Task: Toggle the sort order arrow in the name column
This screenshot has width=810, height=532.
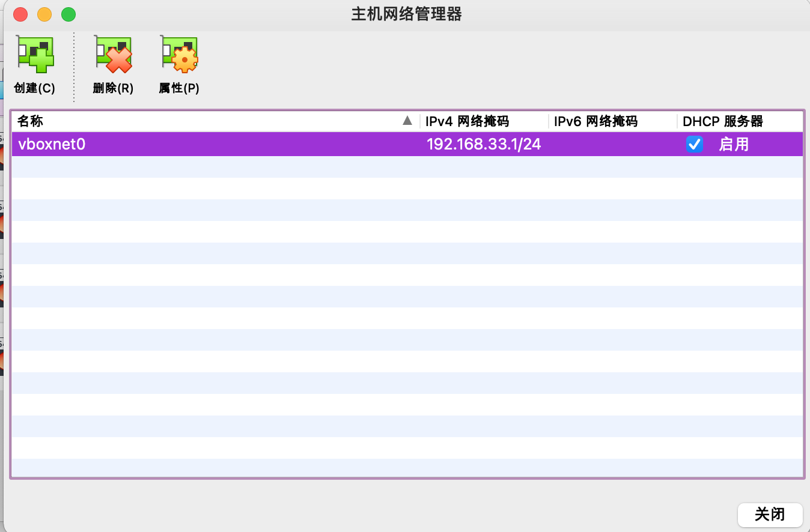Action: (x=407, y=121)
